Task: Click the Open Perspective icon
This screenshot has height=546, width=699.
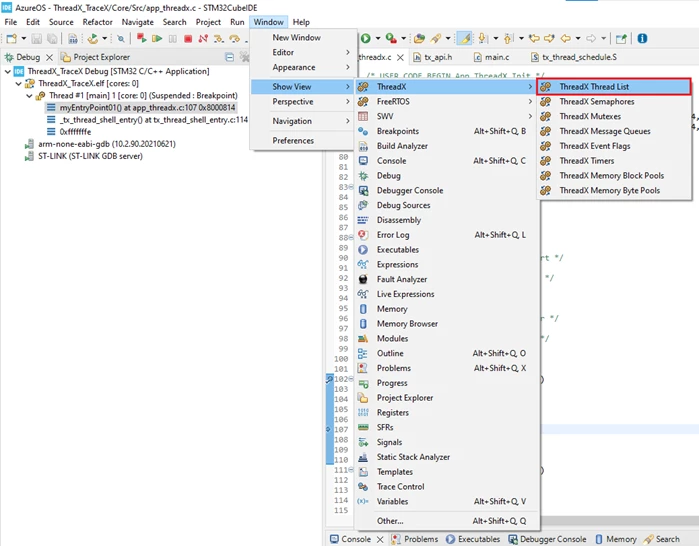Action: (x=621, y=39)
